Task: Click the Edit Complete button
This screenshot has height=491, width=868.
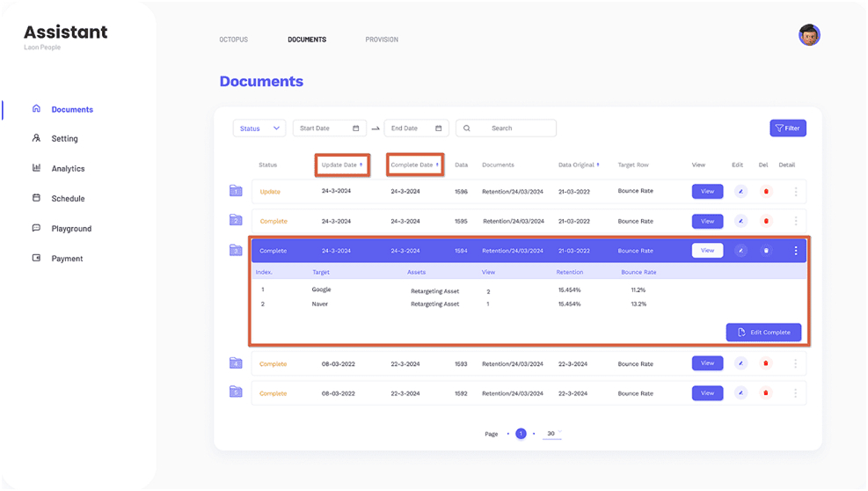Action: pos(763,332)
